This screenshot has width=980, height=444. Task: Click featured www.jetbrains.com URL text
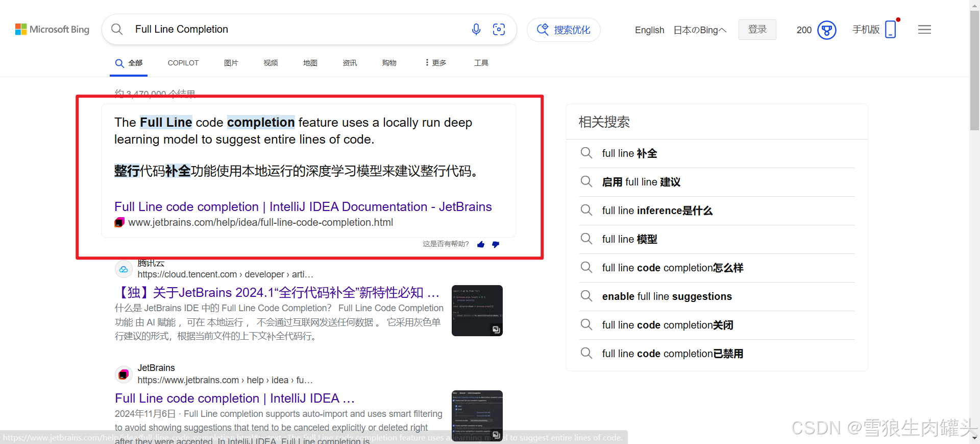(260, 222)
